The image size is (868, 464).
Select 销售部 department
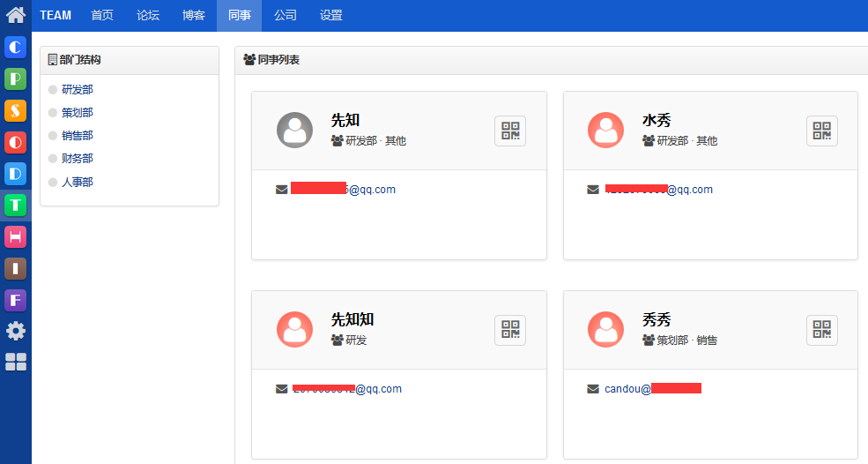78,135
